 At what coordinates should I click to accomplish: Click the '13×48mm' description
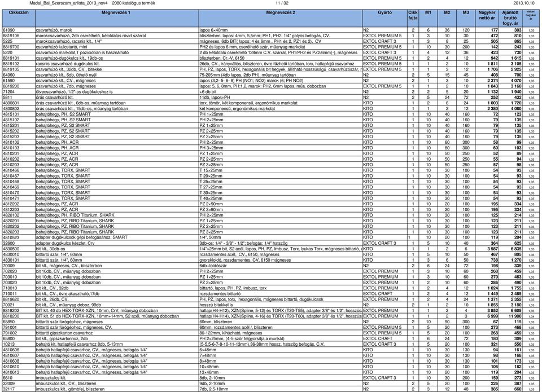209,372
